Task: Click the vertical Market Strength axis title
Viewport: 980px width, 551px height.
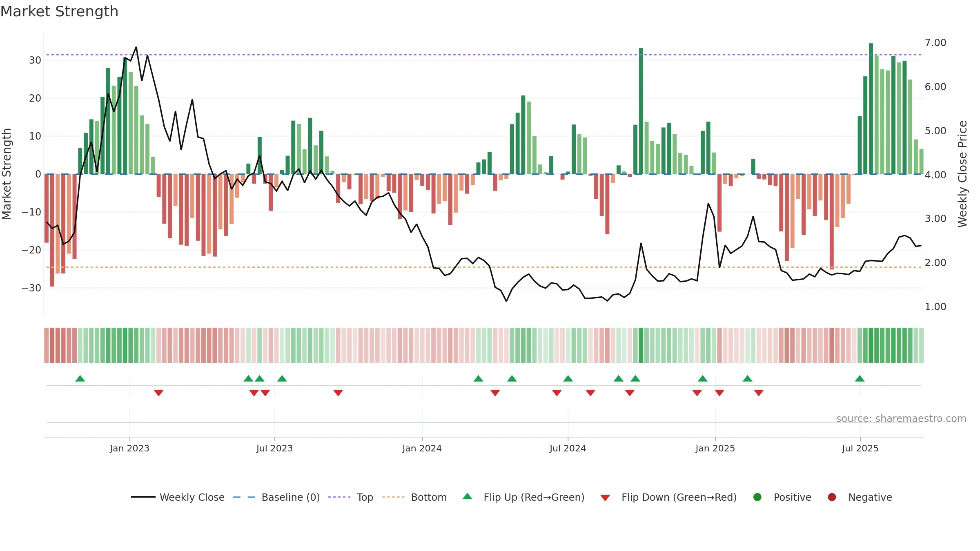Action: (x=7, y=174)
